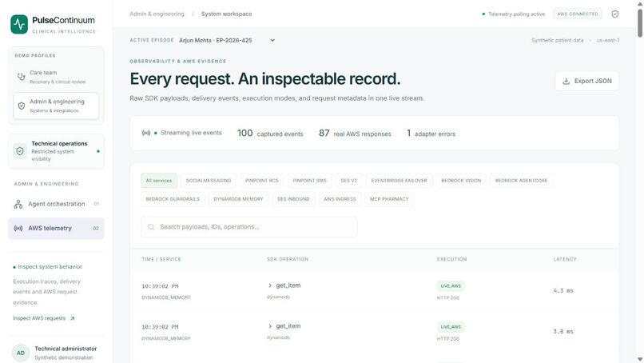This screenshot has height=363, width=644.
Task: Click the Telemetry polling active status
Action: pyautogui.click(x=514, y=14)
